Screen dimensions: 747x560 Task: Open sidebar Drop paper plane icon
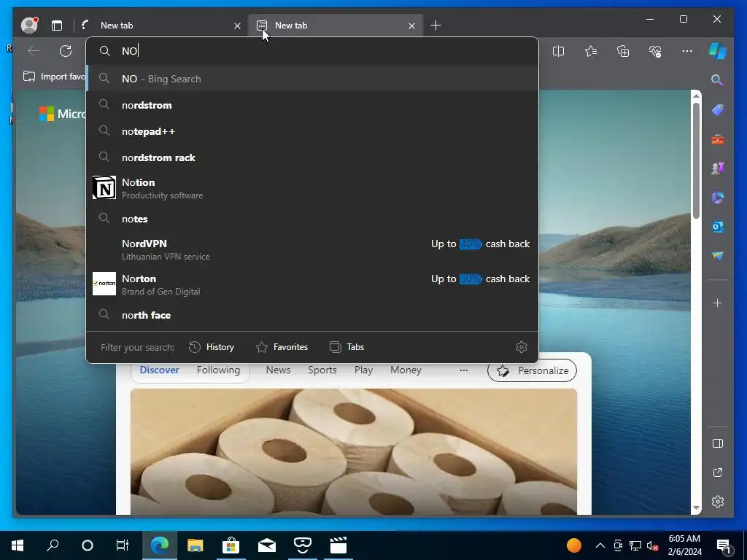[718, 256]
